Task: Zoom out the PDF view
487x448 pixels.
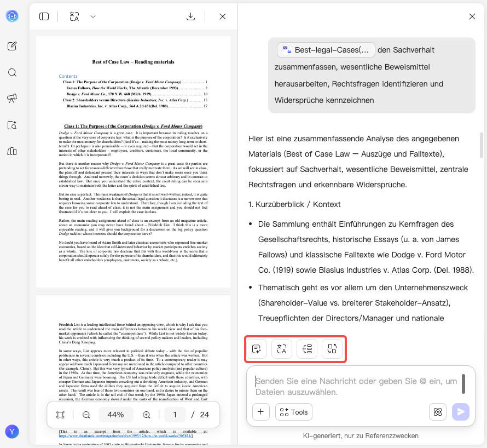Action: pos(86,415)
